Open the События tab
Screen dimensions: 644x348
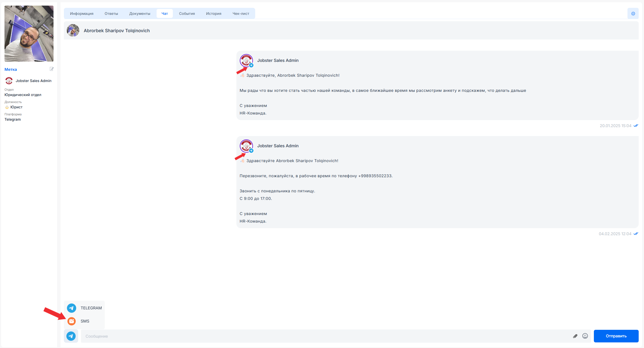pos(187,13)
